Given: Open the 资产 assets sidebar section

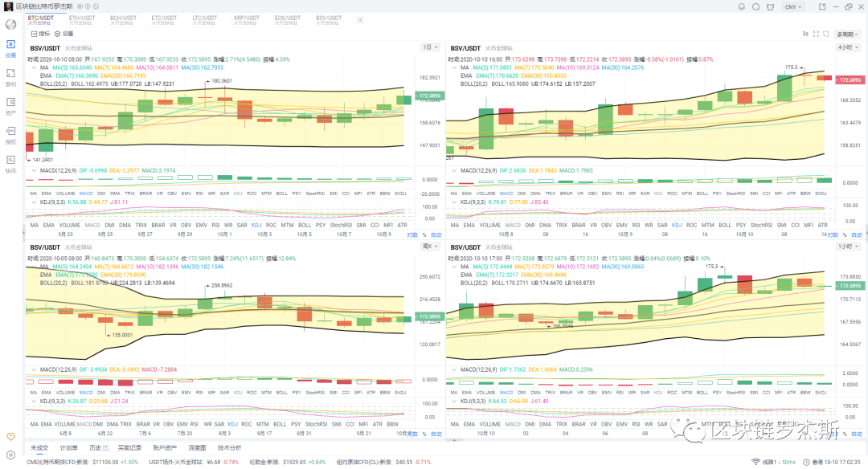Looking at the screenshot, I should [x=10, y=106].
